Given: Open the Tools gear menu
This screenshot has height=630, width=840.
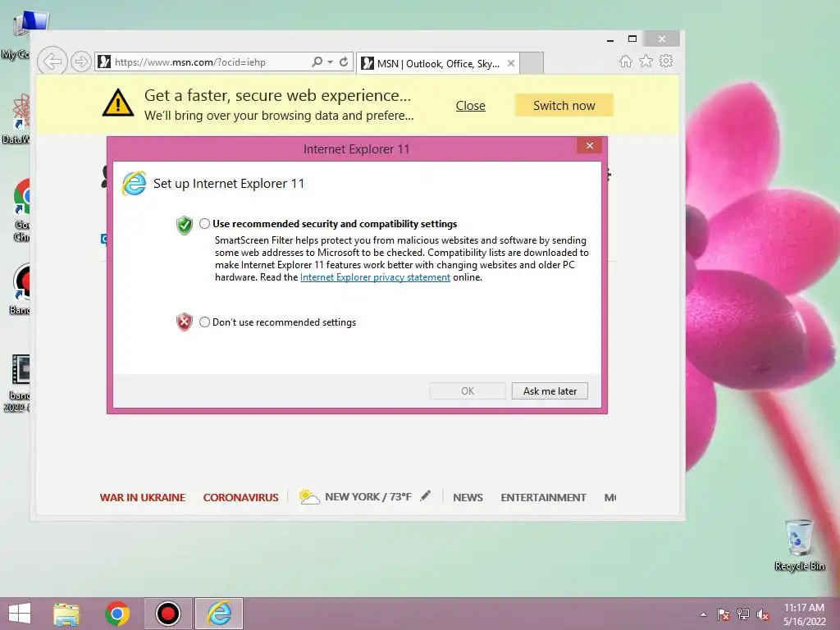Looking at the screenshot, I should pos(666,61).
